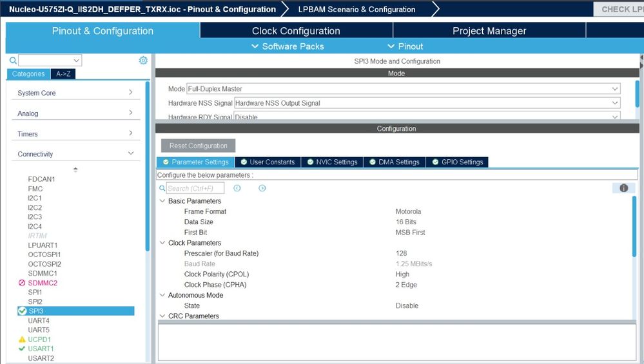Open Hardware RDY Signal dropdown
The image size is (644, 364).
(x=427, y=117)
